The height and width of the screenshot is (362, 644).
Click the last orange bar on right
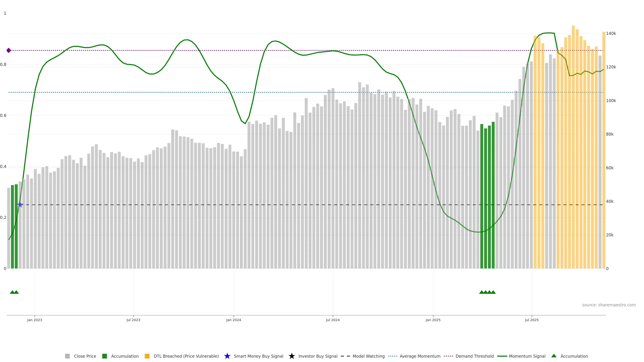(604, 150)
